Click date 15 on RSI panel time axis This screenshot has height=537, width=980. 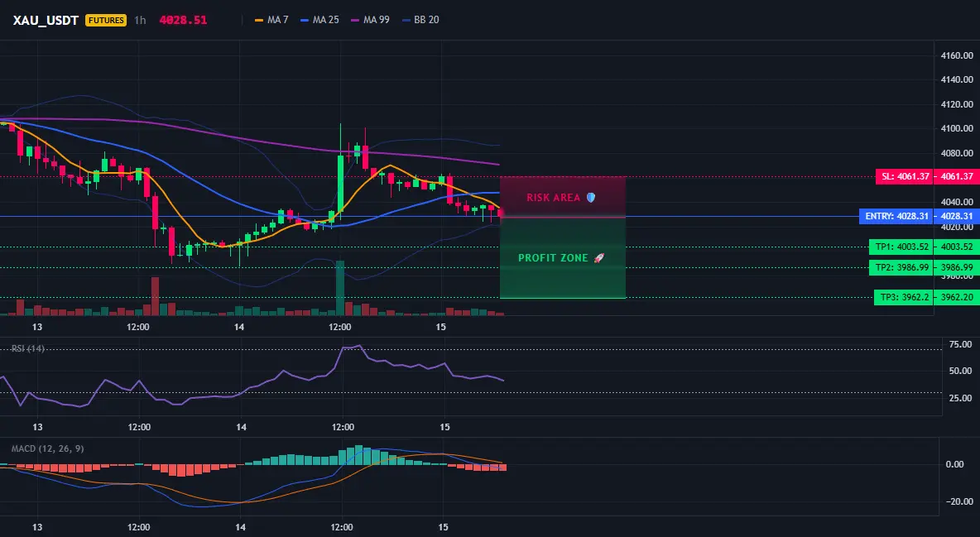click(x=444, y=427)
